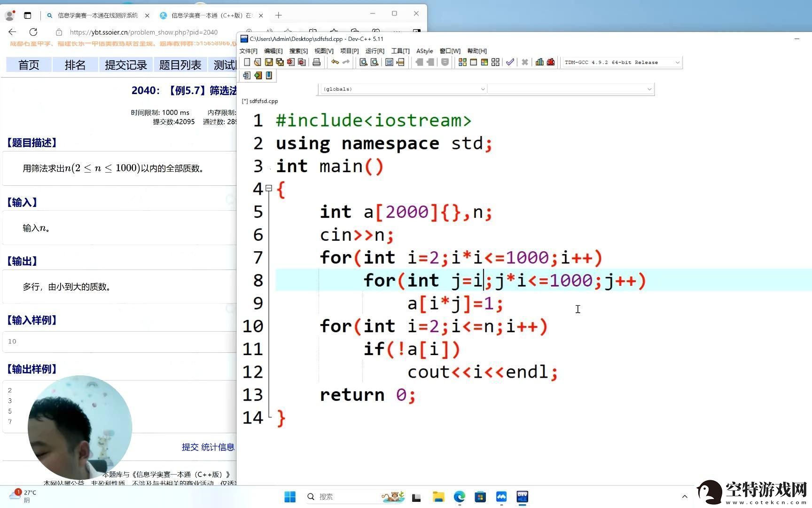The image size is (812, 508).
Task: Compile the program with the four-squares icon
Action: point(462,62)
